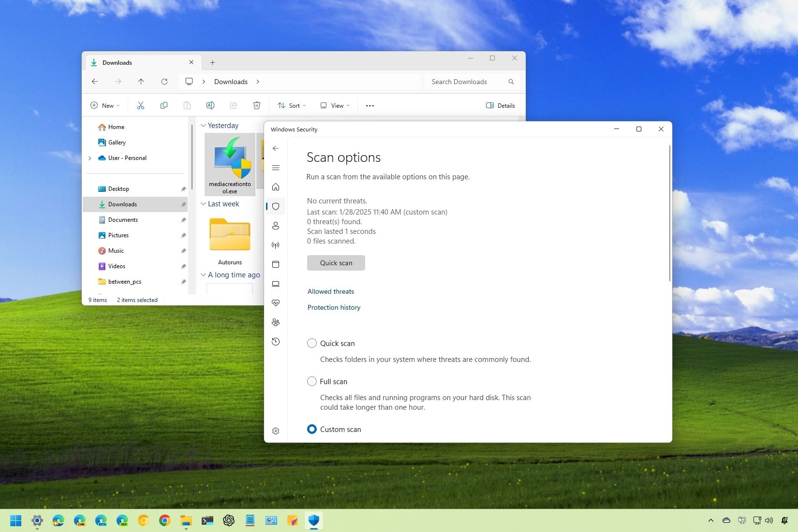Cut selected files with scissors icon
The image size is (798, 532).
141,105
